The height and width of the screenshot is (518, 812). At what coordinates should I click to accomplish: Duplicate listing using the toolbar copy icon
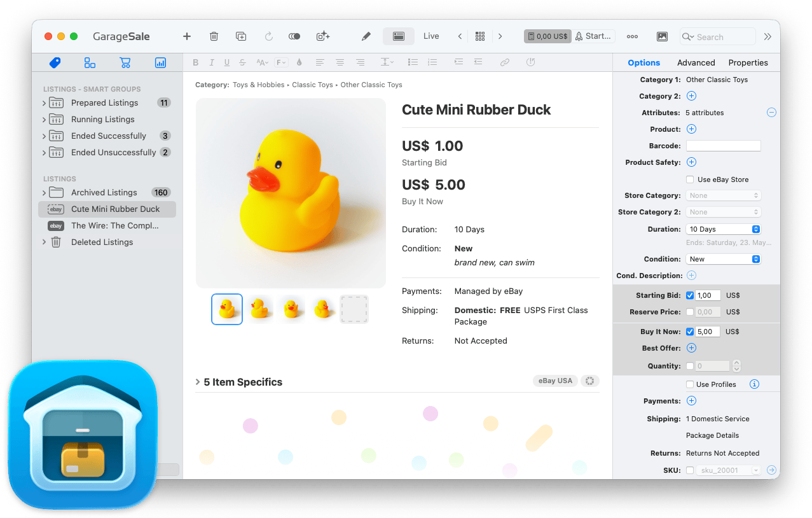pyautogui.click(x=241, y=36)
